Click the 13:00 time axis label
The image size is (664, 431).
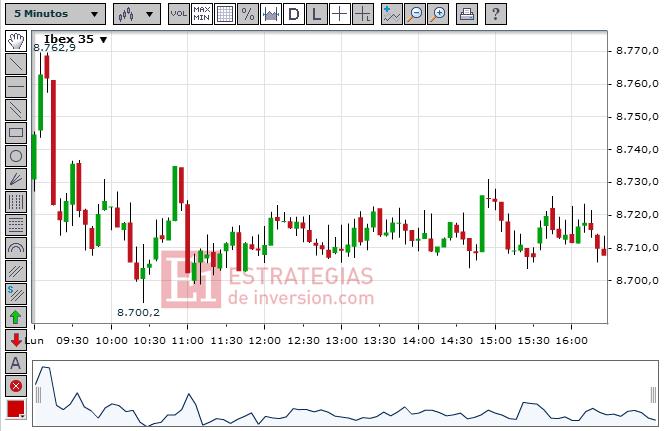[341, 341]
